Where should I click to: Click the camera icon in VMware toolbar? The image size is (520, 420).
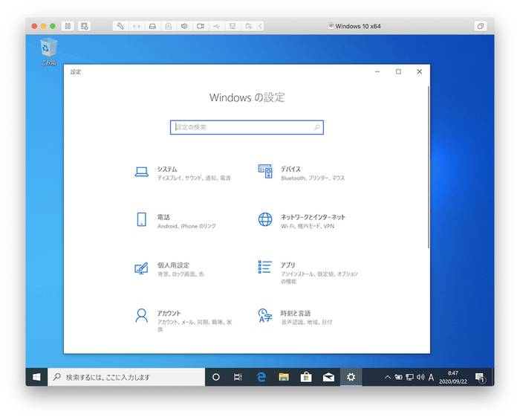[201, 26]
